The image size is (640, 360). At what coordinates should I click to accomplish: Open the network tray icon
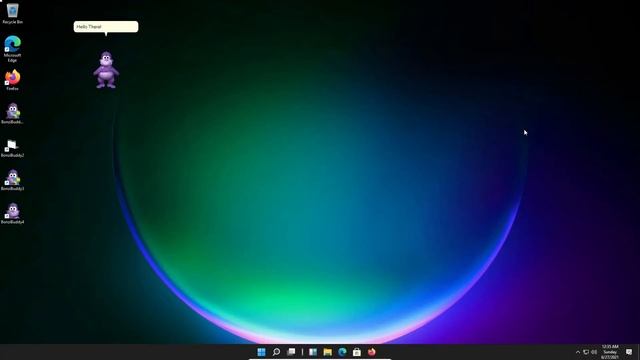point(586,352)
